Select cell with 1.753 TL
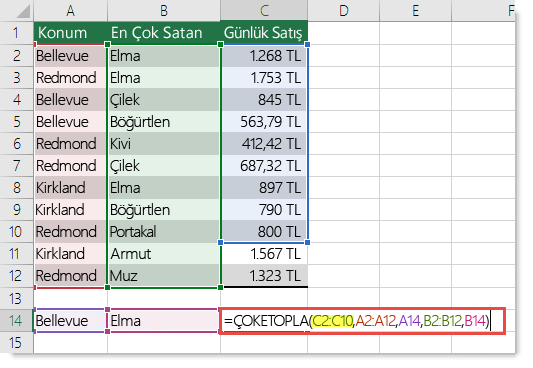The image size is (533, 368). [264, 78]
